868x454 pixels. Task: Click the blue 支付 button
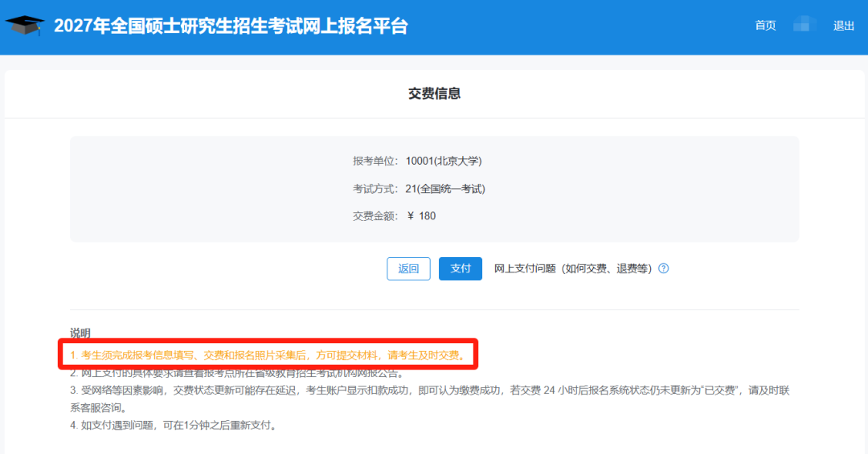(461, 268)
